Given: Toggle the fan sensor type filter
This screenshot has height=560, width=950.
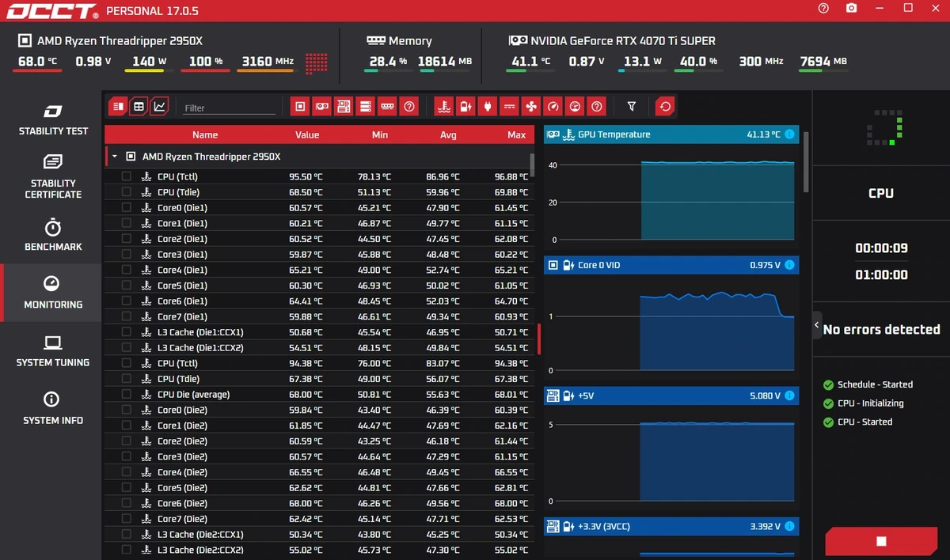Looking at the screenshot, I should [x=531, y=106].
